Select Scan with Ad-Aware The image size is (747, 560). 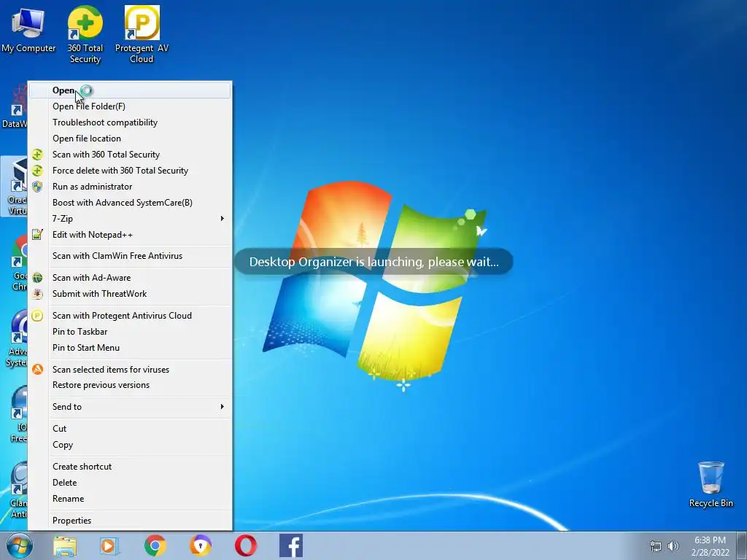pos(130,278)
